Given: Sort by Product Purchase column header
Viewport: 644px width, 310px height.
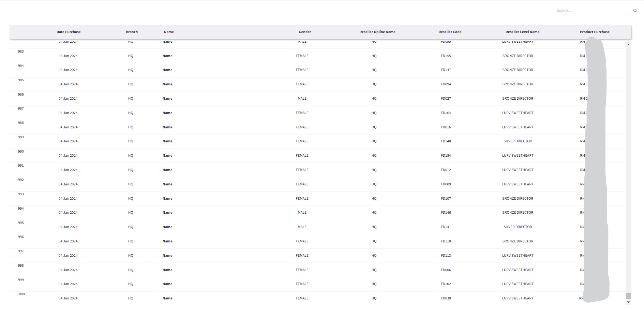Looking at the screenshot, I should (595, 32).
